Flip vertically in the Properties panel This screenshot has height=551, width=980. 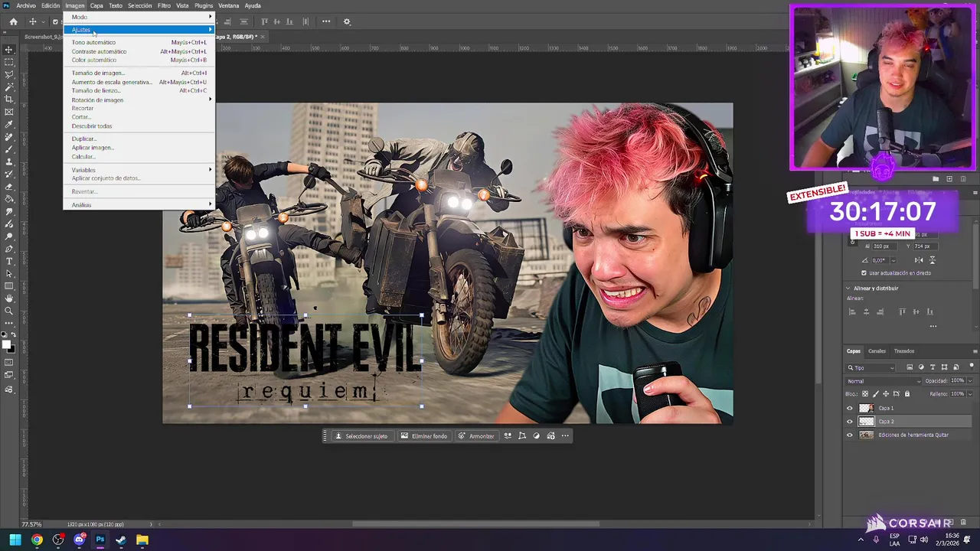tap(932, 260)
